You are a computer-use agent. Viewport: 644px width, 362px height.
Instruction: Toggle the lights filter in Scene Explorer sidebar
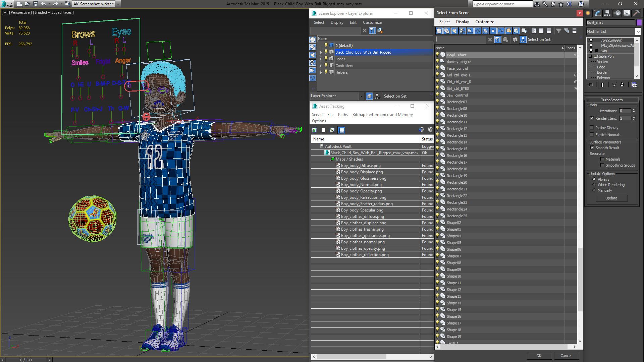313,55
